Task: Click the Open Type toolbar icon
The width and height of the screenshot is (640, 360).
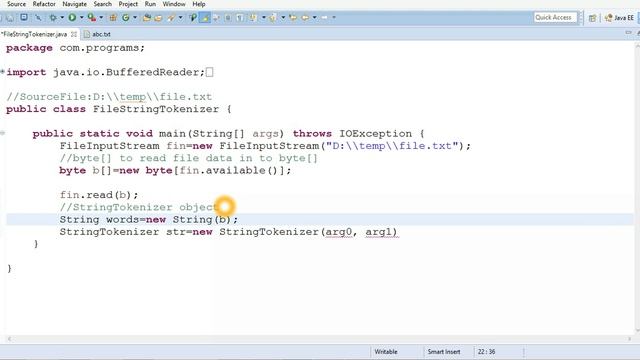Action: (x=147, y=18)
